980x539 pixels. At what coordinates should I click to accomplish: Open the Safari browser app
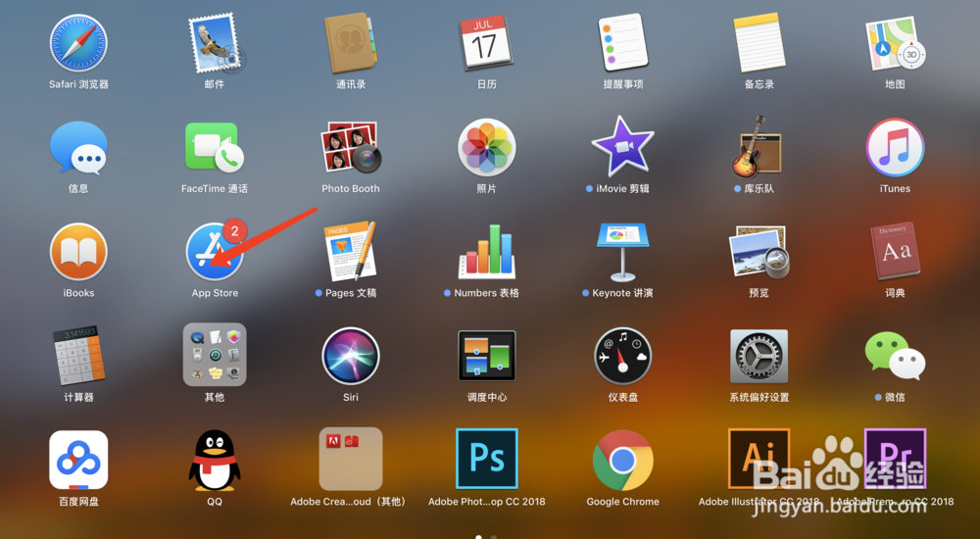click(78, 43)
